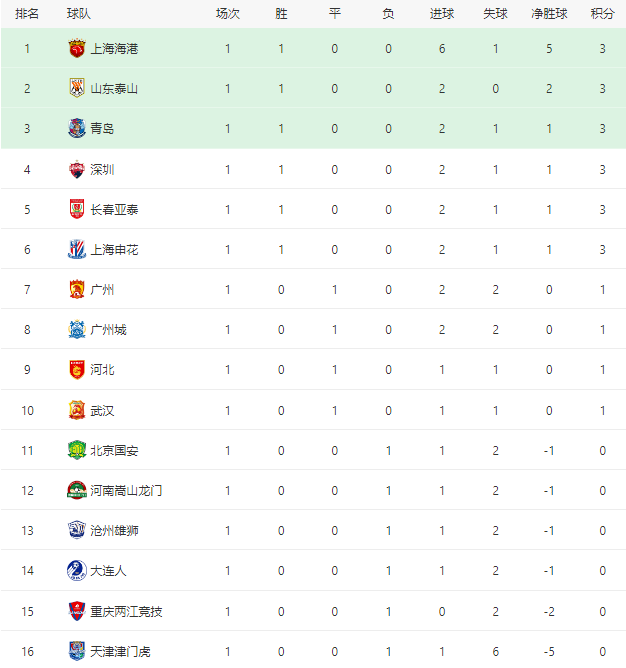Viewport: 626px width, 668px height.
Task: Click the 青岛 team badge icon
Action: (x=77, y=129)
